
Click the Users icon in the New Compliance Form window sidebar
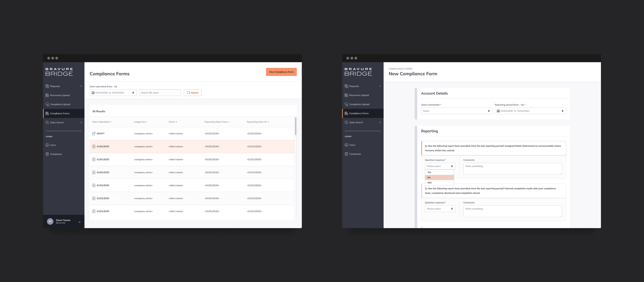coord(346,145)
